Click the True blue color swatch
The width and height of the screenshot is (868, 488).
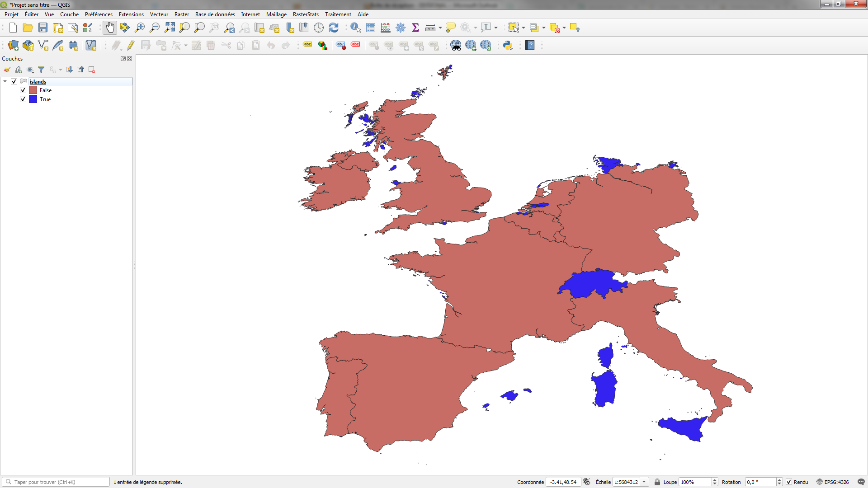(33, 99)
